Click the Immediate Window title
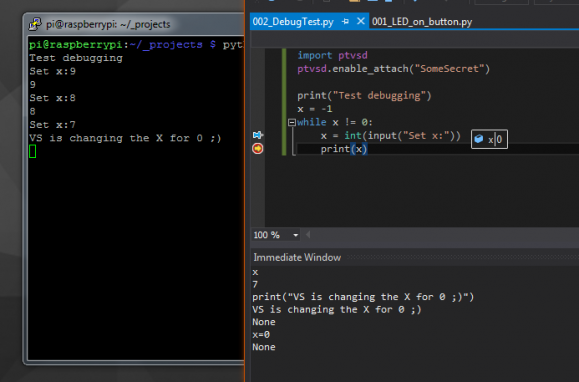This screenshot has width=579, height=382. click(297, 257)
